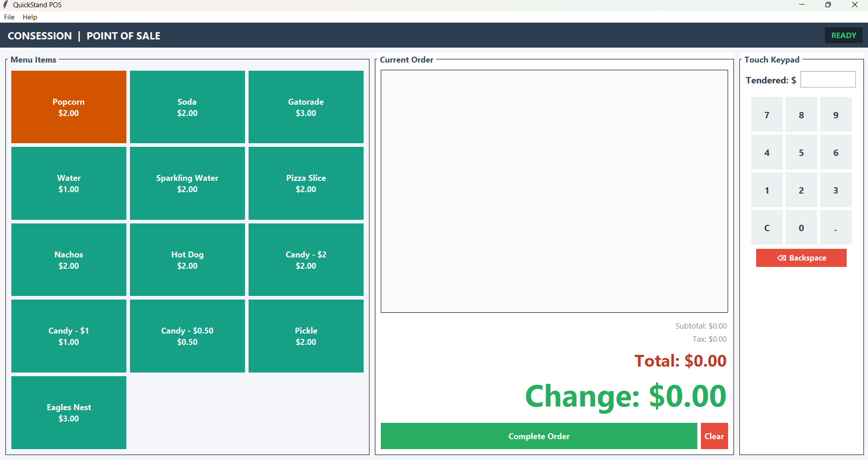
Task: Choose the Sparkling Water item
Action: pos(187,183)
